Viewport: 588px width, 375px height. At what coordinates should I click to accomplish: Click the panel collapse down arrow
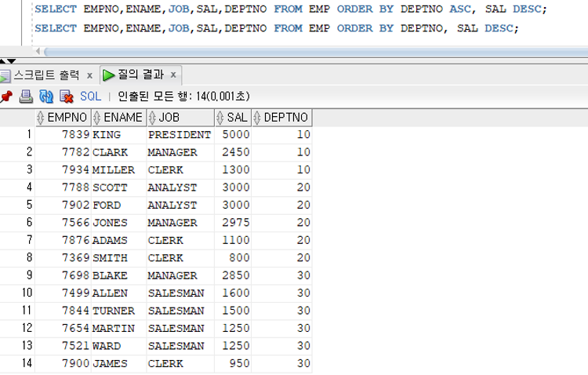tap(11, 61)
